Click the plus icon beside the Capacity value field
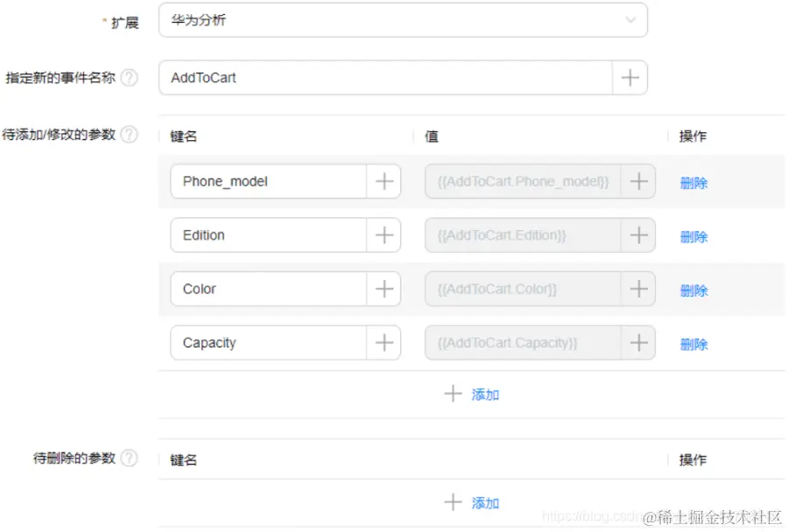The image size is (788, 532). pyautogui.click(x=638, y=342)
